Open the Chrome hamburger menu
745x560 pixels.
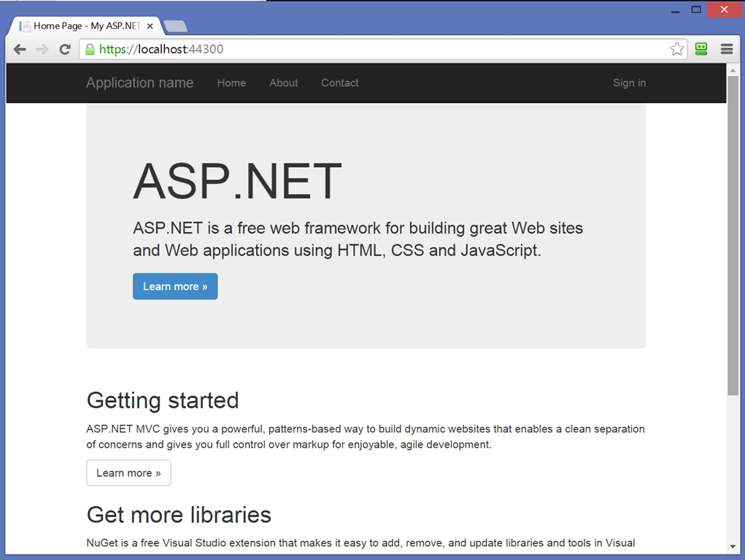(x=727, y=49)
